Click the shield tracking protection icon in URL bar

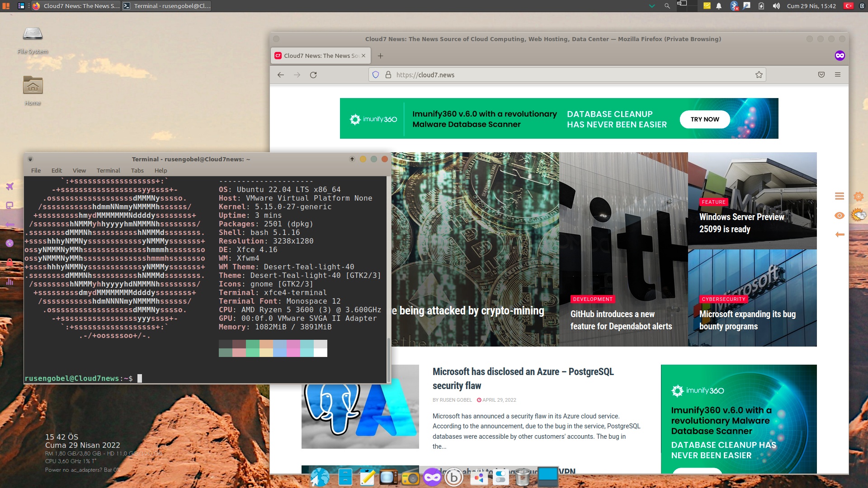click(x=376, y=75)
